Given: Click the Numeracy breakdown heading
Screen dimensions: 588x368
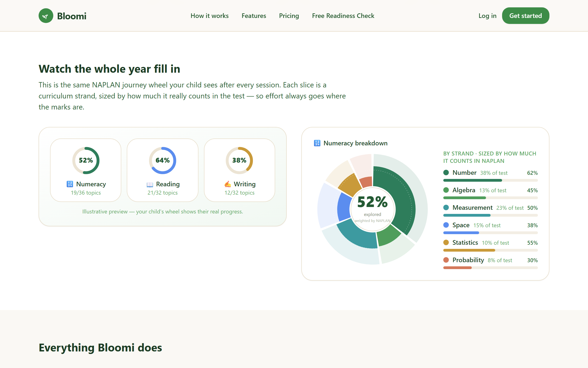Looking at the screenshot, I should pyautogui.click(x=355, y=143).
